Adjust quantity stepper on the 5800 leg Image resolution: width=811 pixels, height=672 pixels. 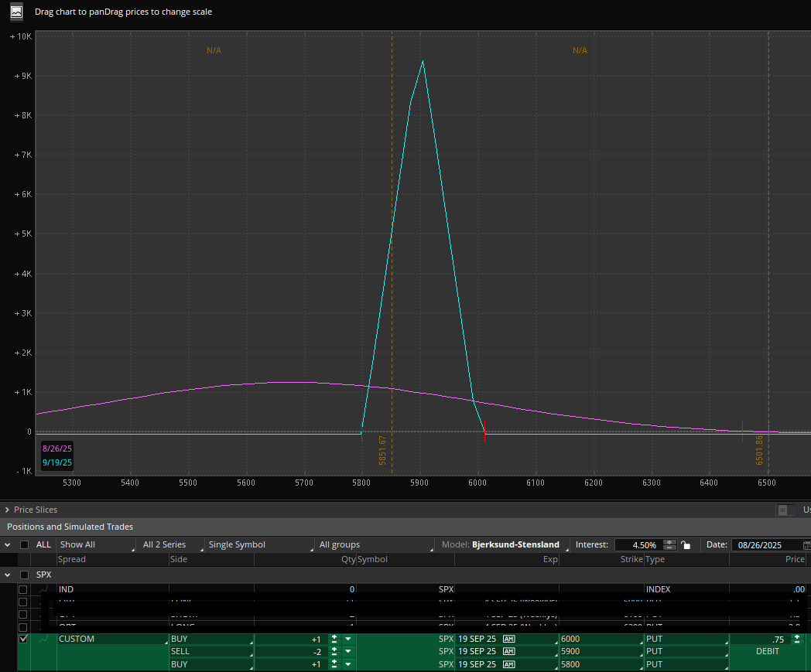pos(334,664)
